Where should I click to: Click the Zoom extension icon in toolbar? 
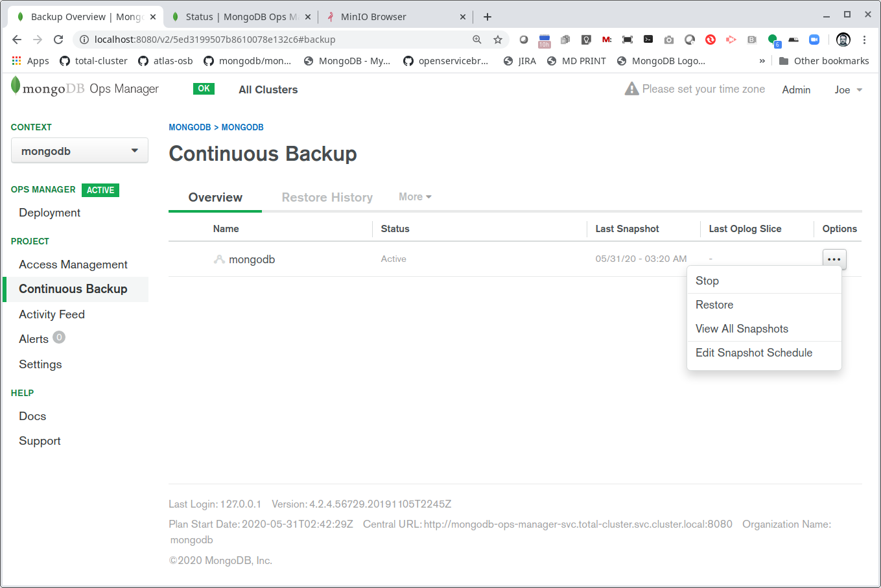(x=814, y=40)
